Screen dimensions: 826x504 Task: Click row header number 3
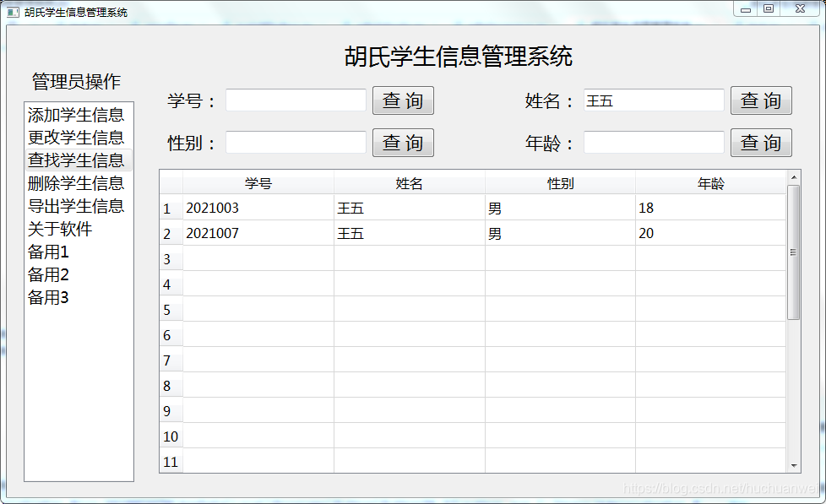point(171,258)
